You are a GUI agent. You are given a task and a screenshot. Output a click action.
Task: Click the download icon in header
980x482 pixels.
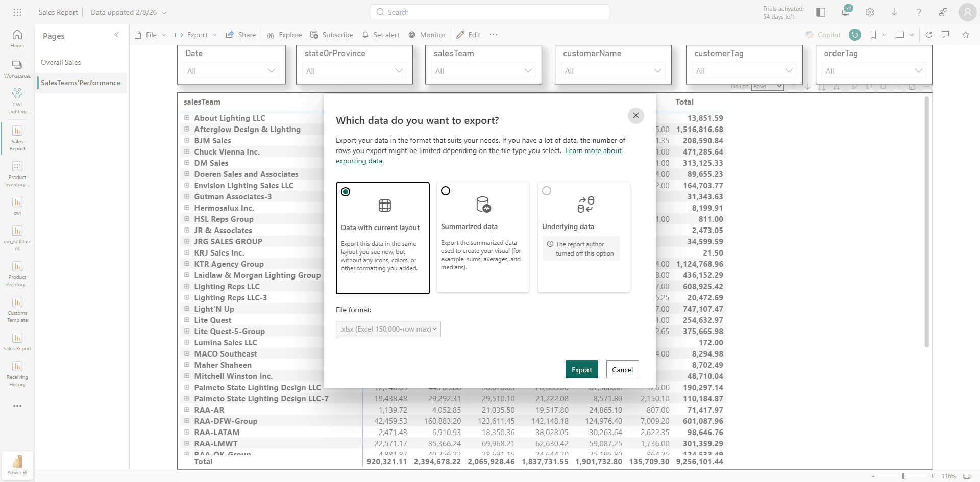click(894, 12)
